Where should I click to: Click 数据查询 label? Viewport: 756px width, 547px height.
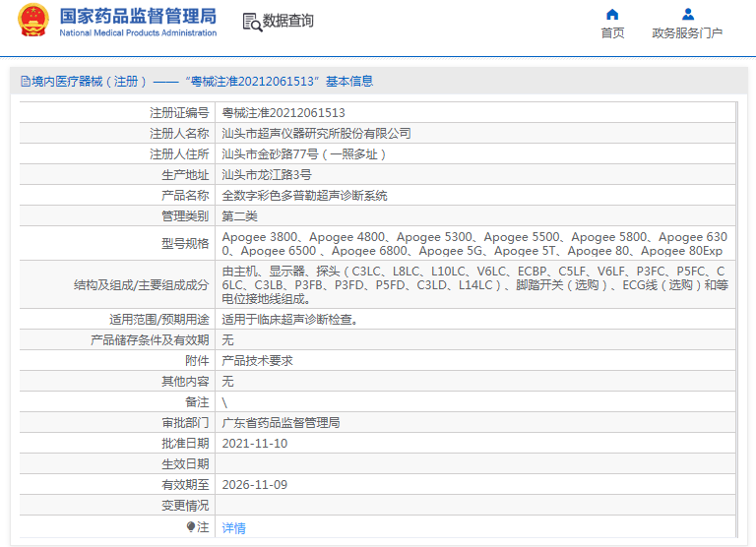click(x=287, y=21)
